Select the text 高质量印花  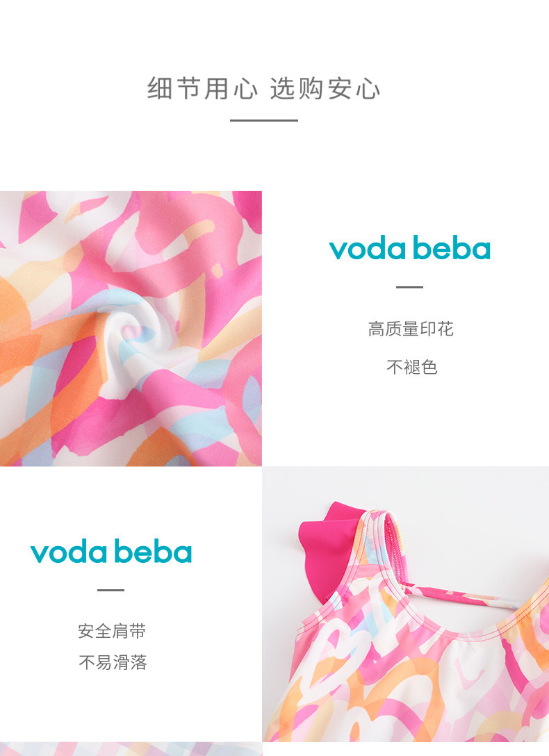[411, 329]
